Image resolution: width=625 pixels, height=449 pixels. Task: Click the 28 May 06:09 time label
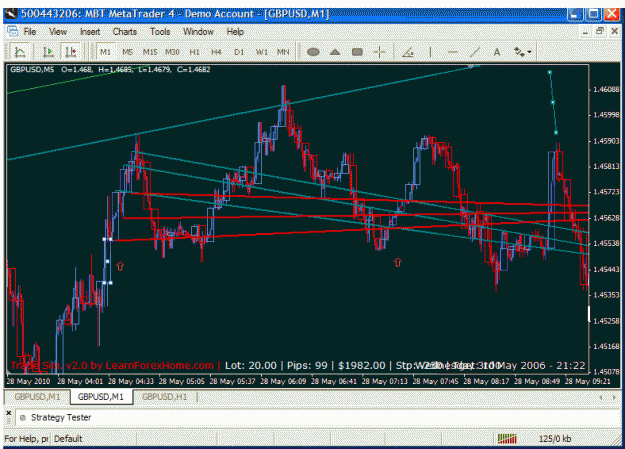pos(283,381)
